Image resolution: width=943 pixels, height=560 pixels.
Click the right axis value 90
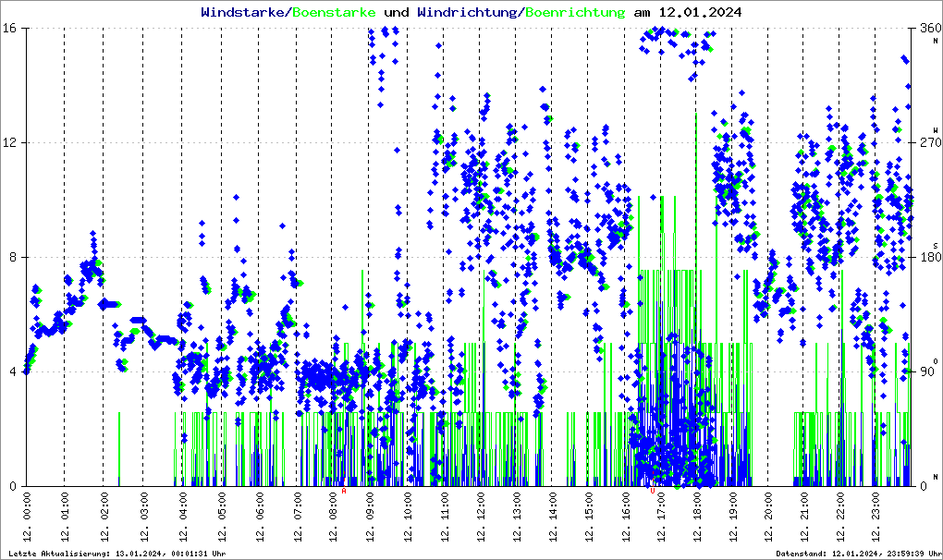[x=927, y=371]
